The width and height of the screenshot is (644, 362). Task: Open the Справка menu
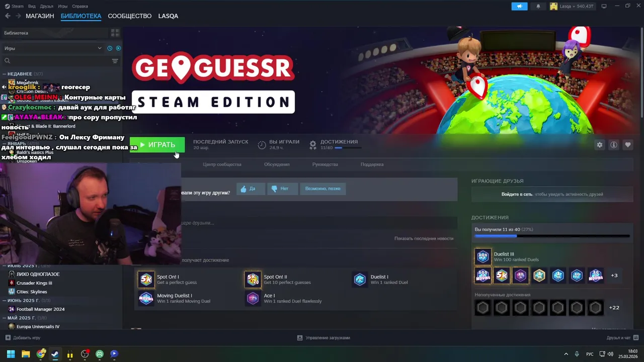[x=80, y=6]
